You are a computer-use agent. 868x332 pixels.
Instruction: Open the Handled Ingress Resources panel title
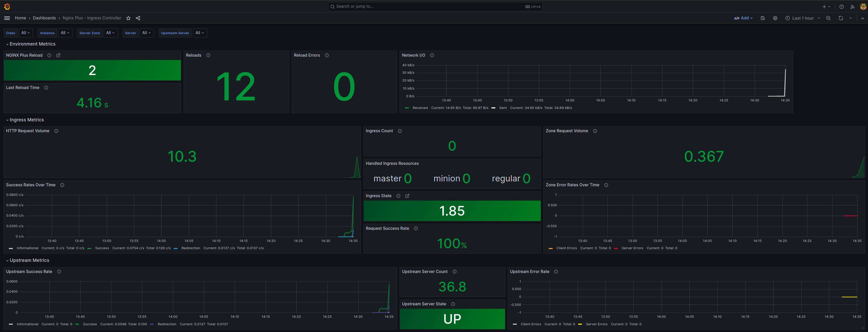click(x=392, y=164)
